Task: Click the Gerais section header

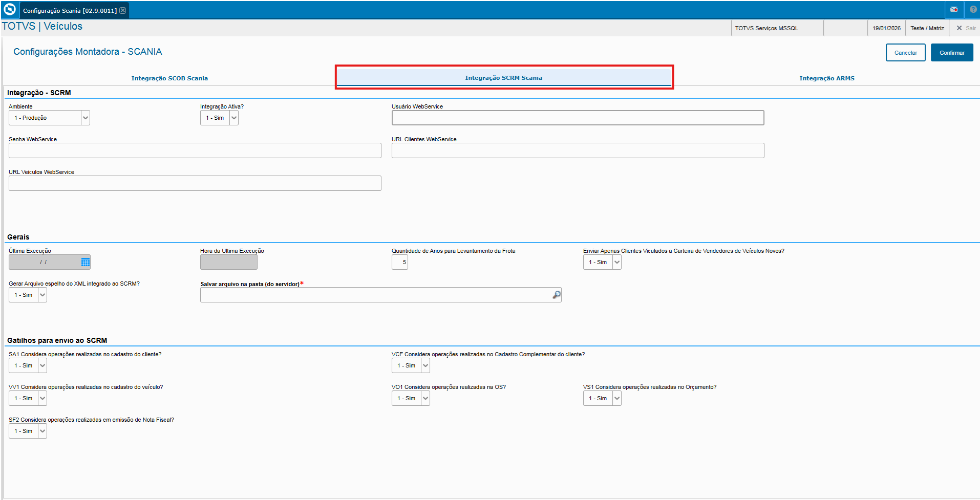Action: tap(18, 237)
